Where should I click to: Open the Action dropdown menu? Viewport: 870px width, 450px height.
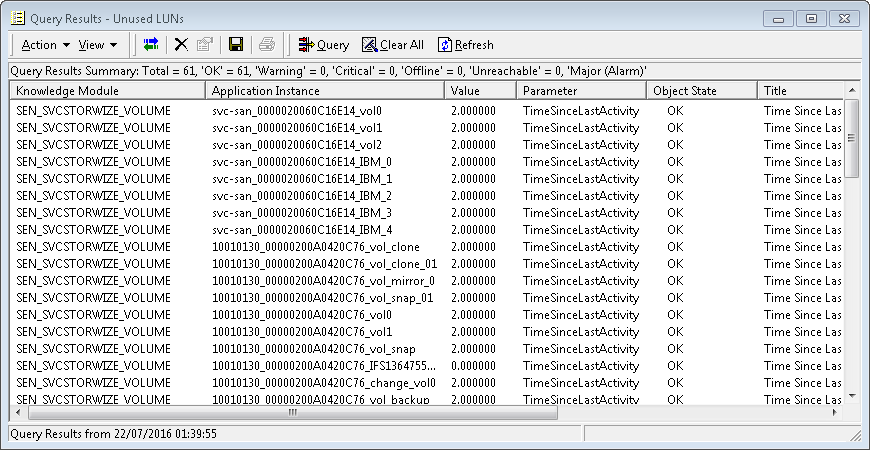click(45, 45)
